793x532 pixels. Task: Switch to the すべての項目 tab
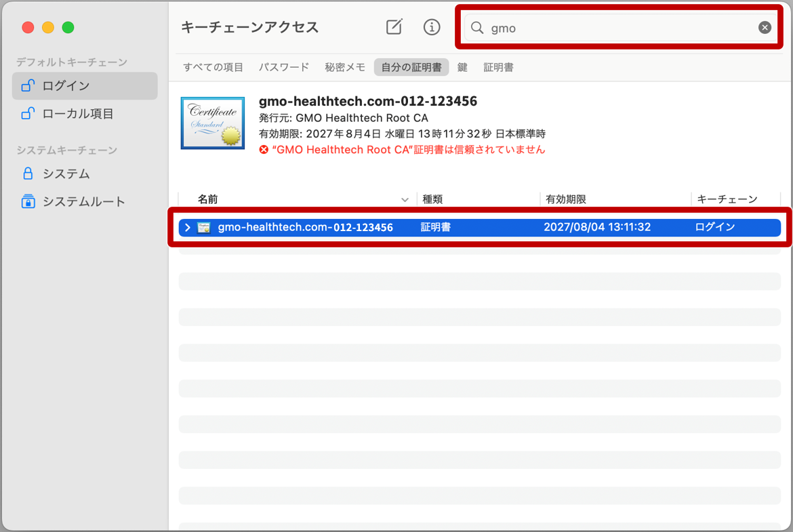coord(213,67)
